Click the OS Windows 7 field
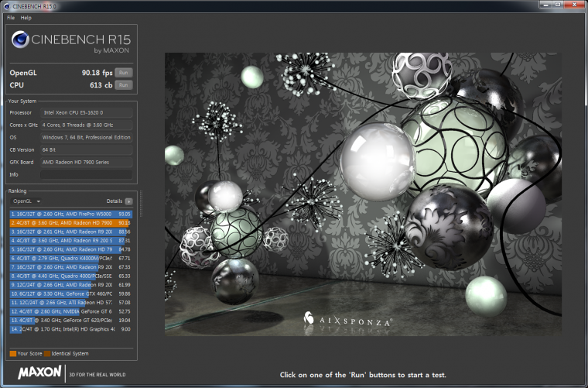 point(86,137)
